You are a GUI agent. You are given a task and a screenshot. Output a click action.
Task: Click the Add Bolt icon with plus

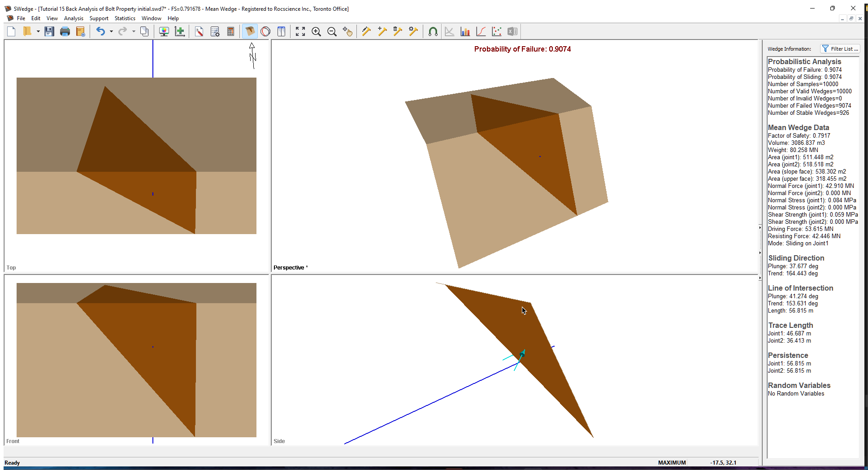point(382,31)
